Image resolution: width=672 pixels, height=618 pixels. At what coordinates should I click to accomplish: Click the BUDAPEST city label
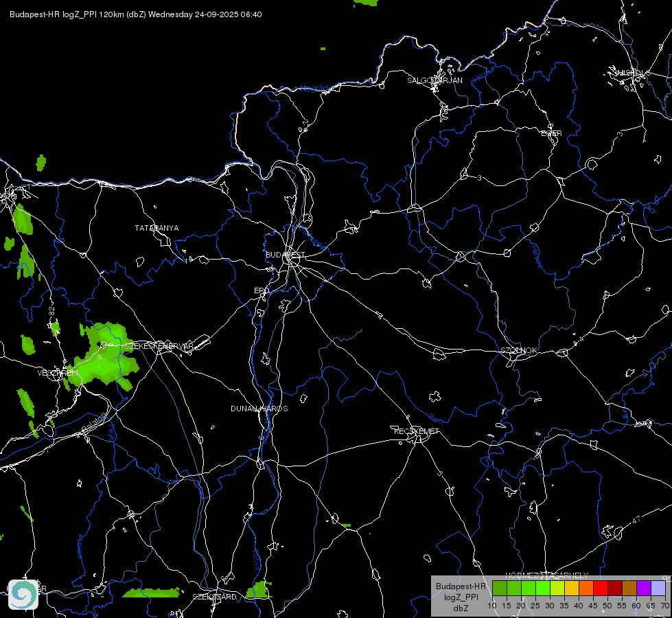286,255
